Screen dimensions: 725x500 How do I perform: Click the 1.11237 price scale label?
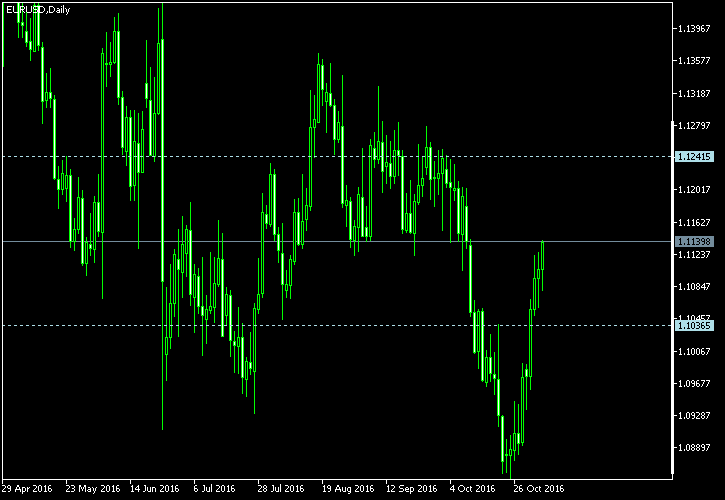(694, 254)
